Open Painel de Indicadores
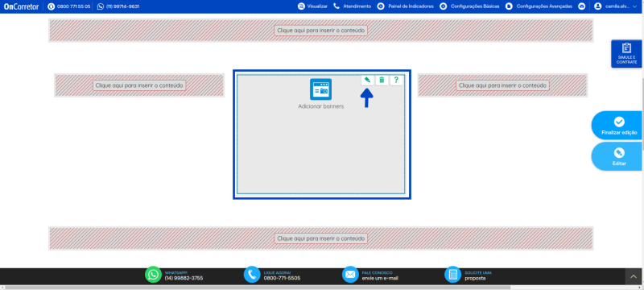The width and height of the screenshot is (644, 290). pos(406,6)
